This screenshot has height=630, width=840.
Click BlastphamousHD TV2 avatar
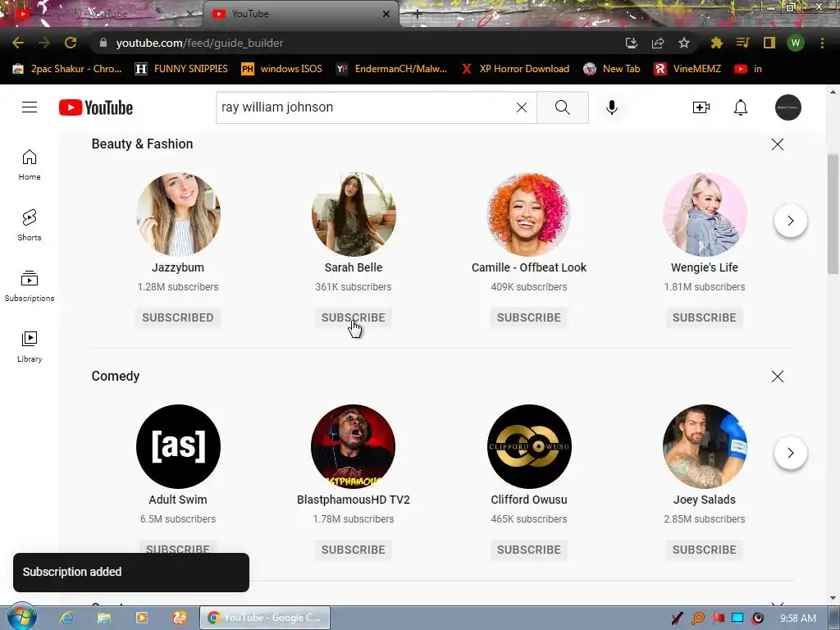(x=353, y=446)
